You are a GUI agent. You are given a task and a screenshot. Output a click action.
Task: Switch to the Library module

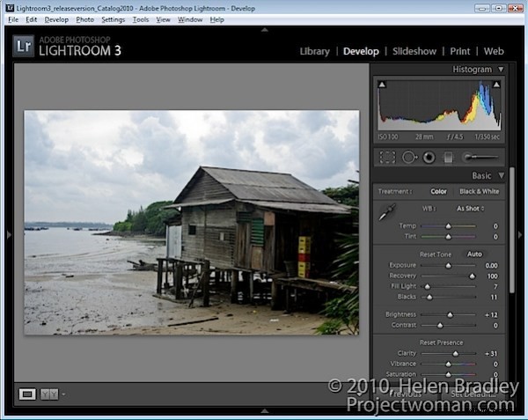tap(314, 51)
